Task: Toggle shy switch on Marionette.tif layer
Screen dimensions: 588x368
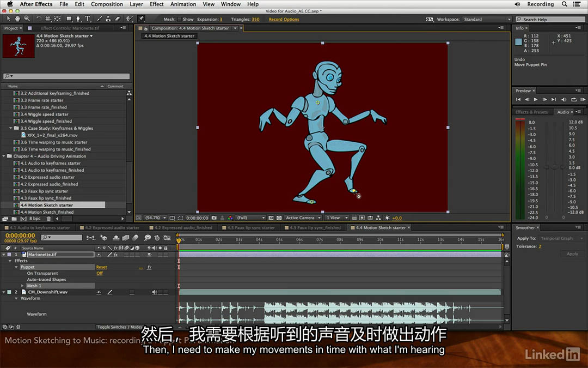Action: 99,255
